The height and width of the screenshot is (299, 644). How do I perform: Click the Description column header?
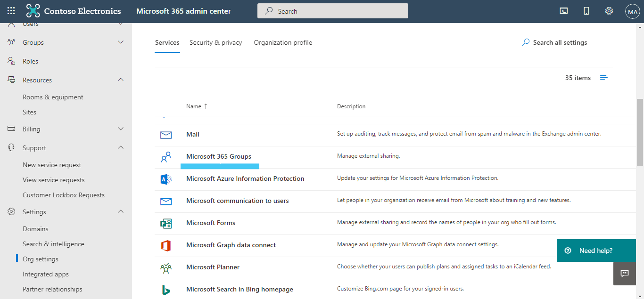point(351,106)
